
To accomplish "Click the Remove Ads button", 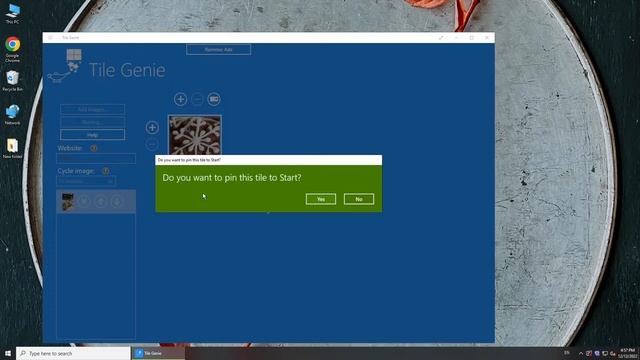I will (218, 49).
